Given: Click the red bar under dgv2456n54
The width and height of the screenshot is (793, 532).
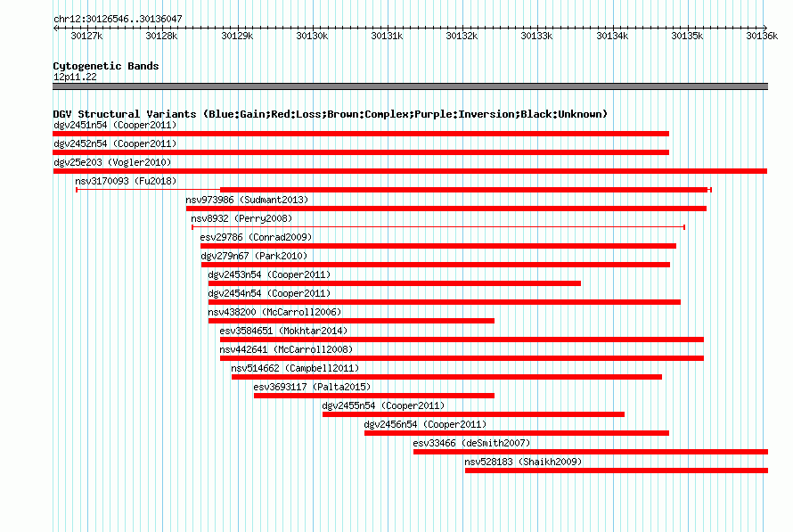Looking at the screenshot, I should (x=517, y=433).
